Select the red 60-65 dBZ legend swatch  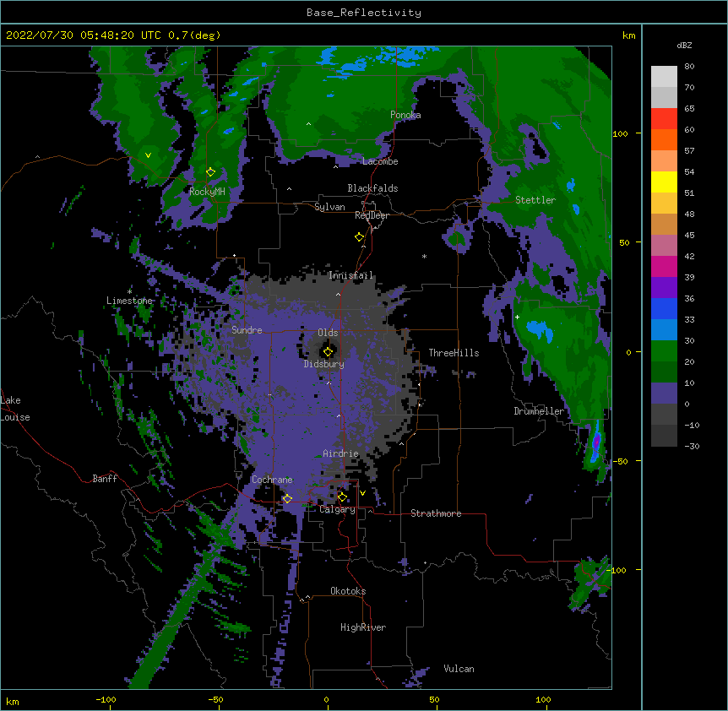[x=664, y=118]
